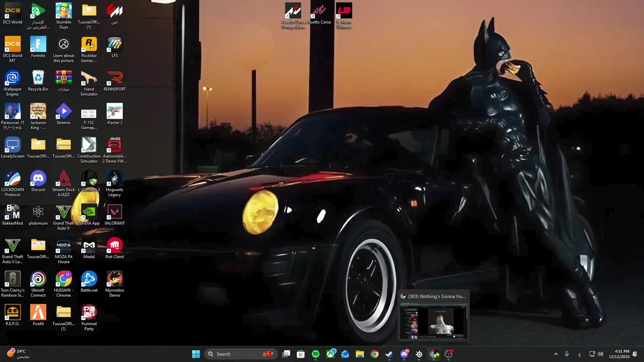Open the Wallpaper Engine shortcut
The width and height of the screenshot is (644, 362).
[x=13, y=83]
